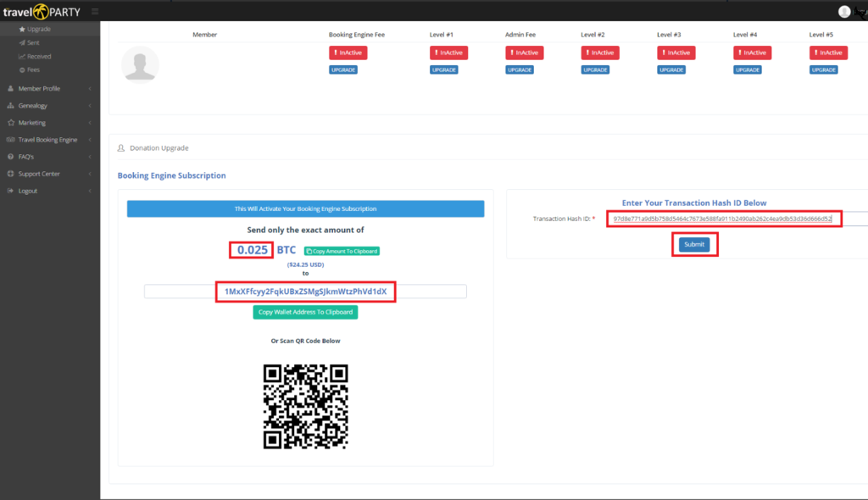The width and height of the screenshot is (868, 500).
Task: Open Upgrade in sidebar
Action: 39,29
